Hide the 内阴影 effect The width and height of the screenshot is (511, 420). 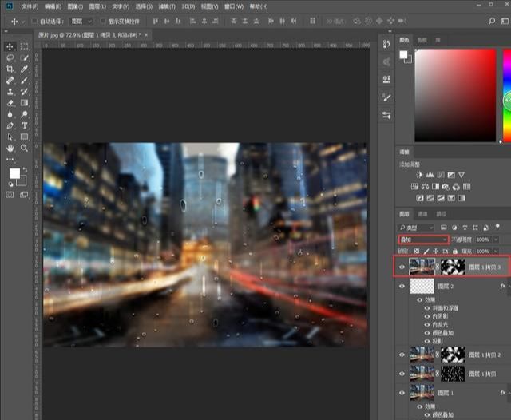tap(427, 316)
